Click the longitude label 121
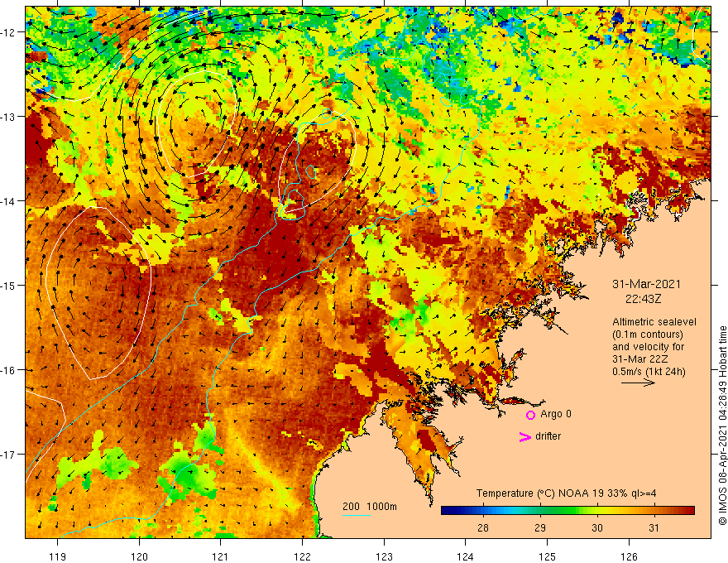 [x=221, y=556]
